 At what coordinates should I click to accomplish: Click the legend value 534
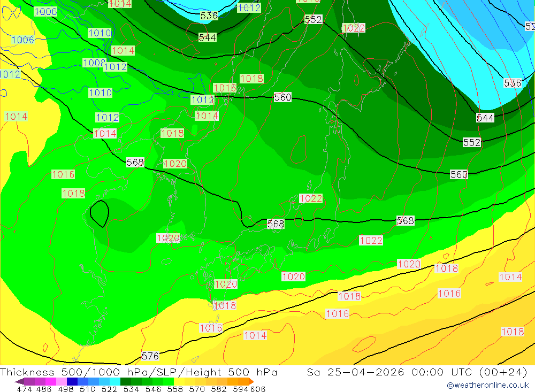(x=131, y=389)
